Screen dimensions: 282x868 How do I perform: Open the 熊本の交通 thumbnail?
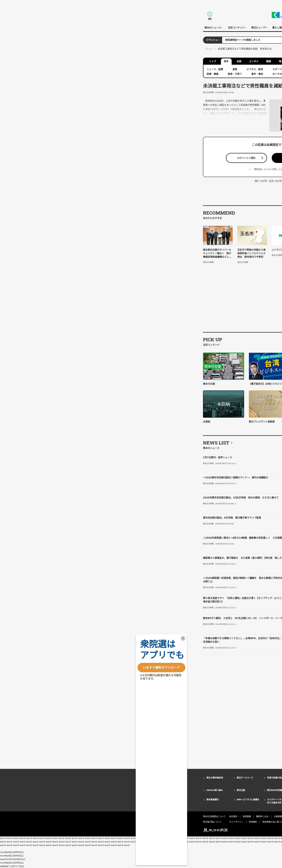pyautogui.click(x=223, y=366)
